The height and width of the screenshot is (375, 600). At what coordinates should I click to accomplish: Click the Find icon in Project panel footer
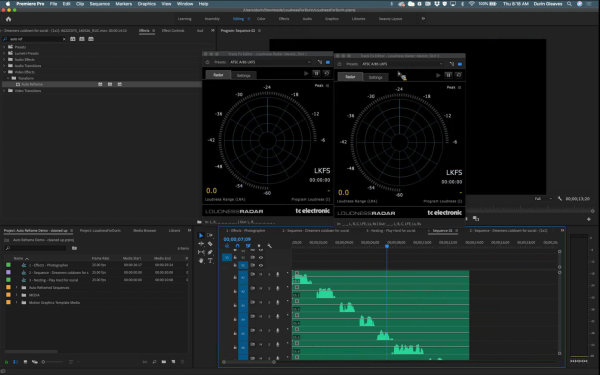tap(154, 362)
